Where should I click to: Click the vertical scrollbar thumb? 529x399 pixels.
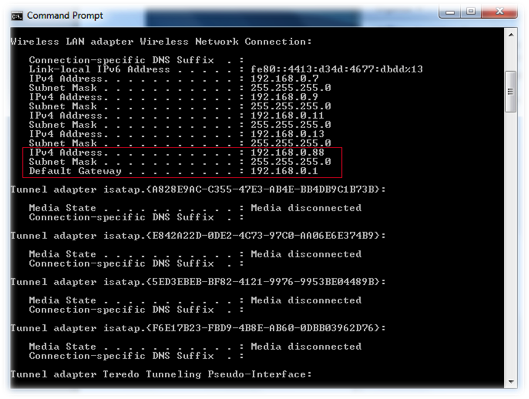point(510,91)
